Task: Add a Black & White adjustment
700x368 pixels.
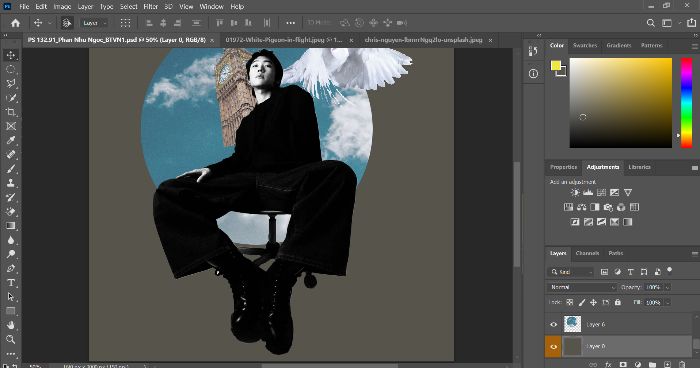Action: pyautogui.click(x=595, y=207)
